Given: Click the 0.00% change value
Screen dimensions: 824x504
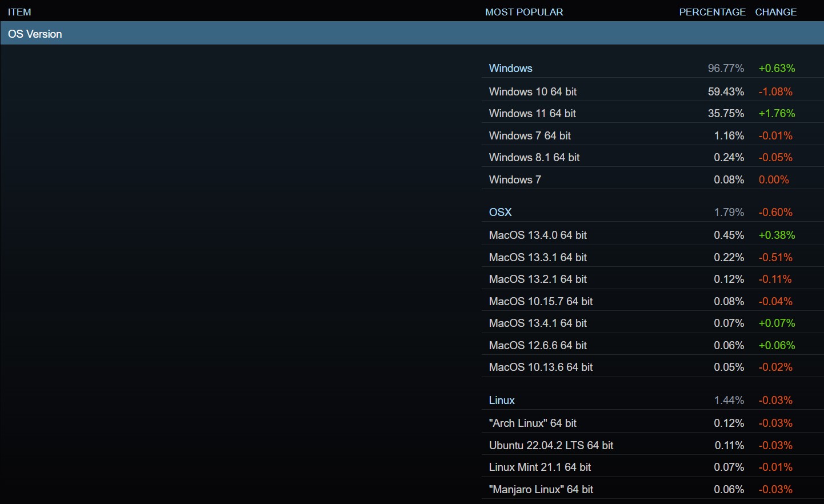Looking at the screenshot, I should (774, 179).
